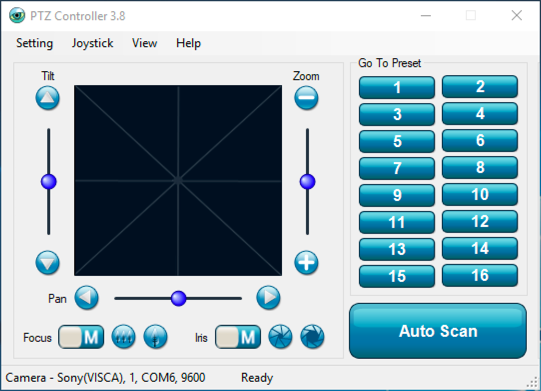The height and width of the screenshot is (391, 541).
Task: Click the Focus far (three trees) icon
Action: coord(124,337)
